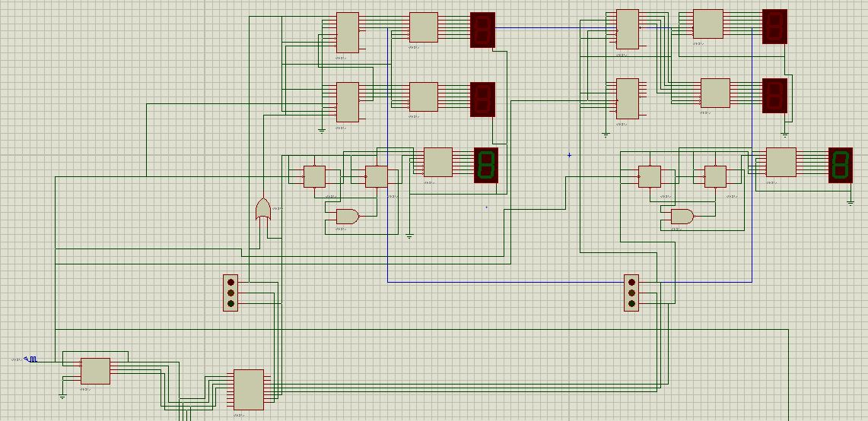Select decoder driving lower-left red display

click(x=424, y=97)
